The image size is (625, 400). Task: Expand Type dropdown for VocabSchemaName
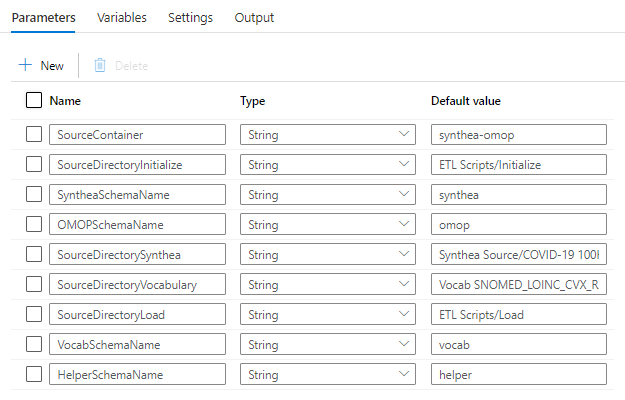328,344
